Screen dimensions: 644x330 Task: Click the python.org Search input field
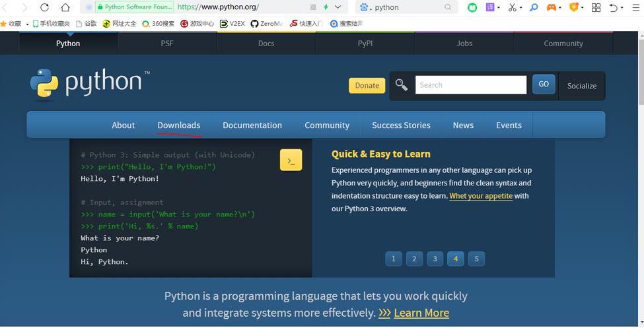pyautogui.click(x=471, y=85)
